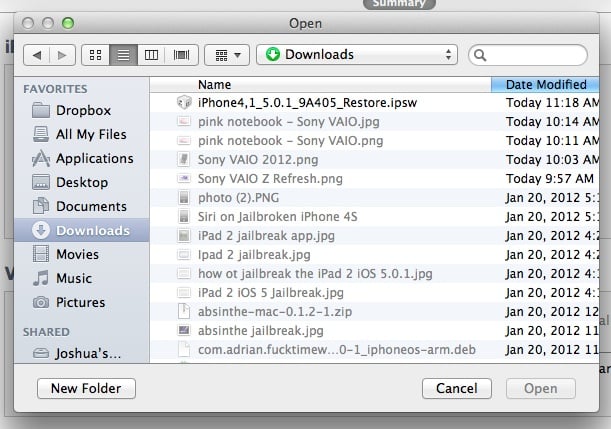This screenshot has width=611, height=429.
Task: Click the New Folder button
Action: [87, 388]
